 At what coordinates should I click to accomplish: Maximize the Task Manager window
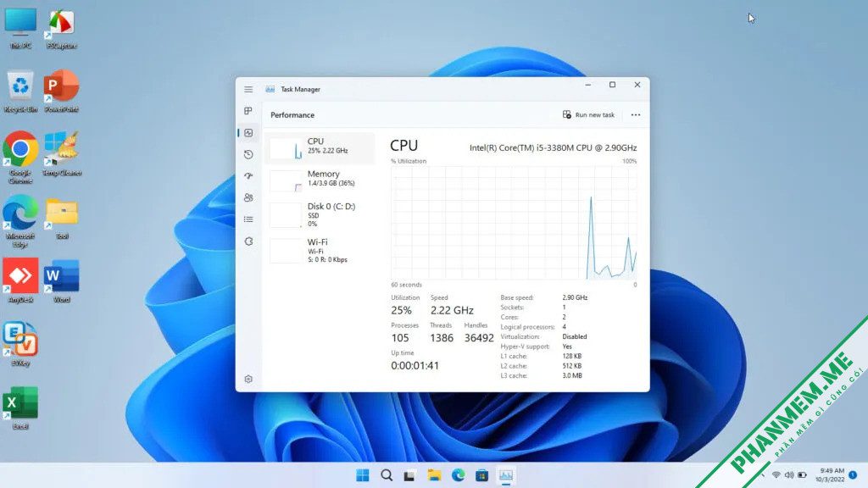(x=612, y=85)
